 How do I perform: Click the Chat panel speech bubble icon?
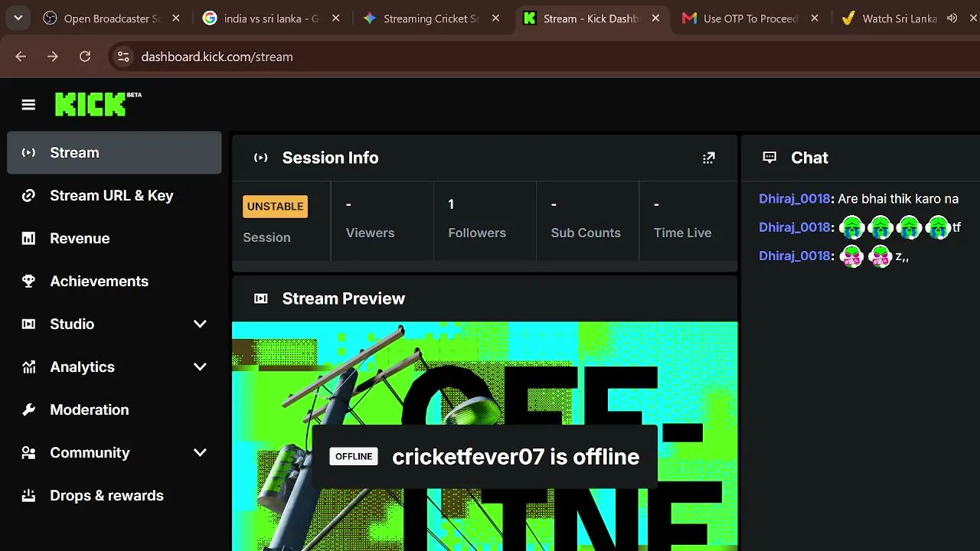[x=769, y=158]
